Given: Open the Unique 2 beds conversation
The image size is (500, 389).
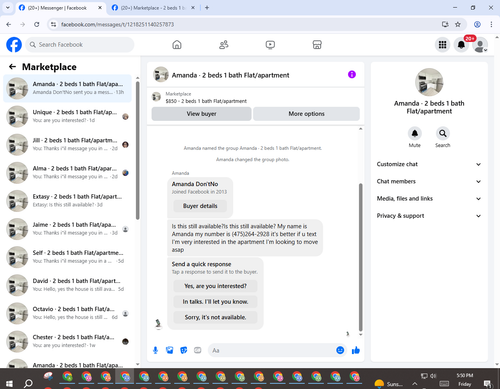Looking at the screenshot, I should click(x=67, y=116).
